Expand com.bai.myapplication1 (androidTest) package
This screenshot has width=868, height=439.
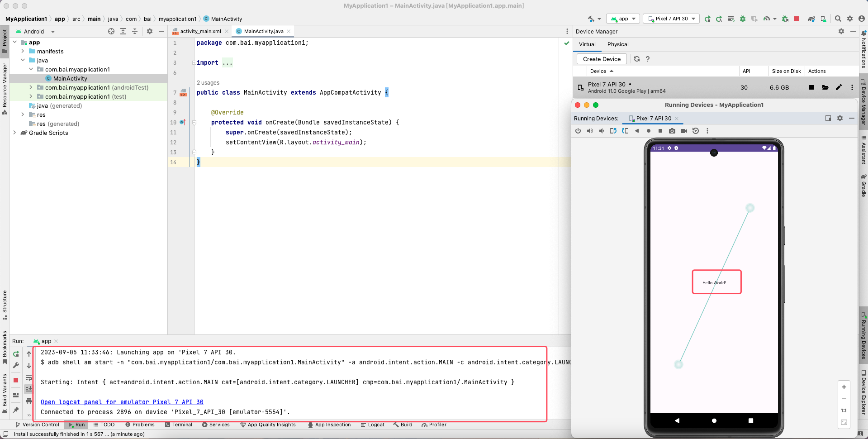click(31, 87)
